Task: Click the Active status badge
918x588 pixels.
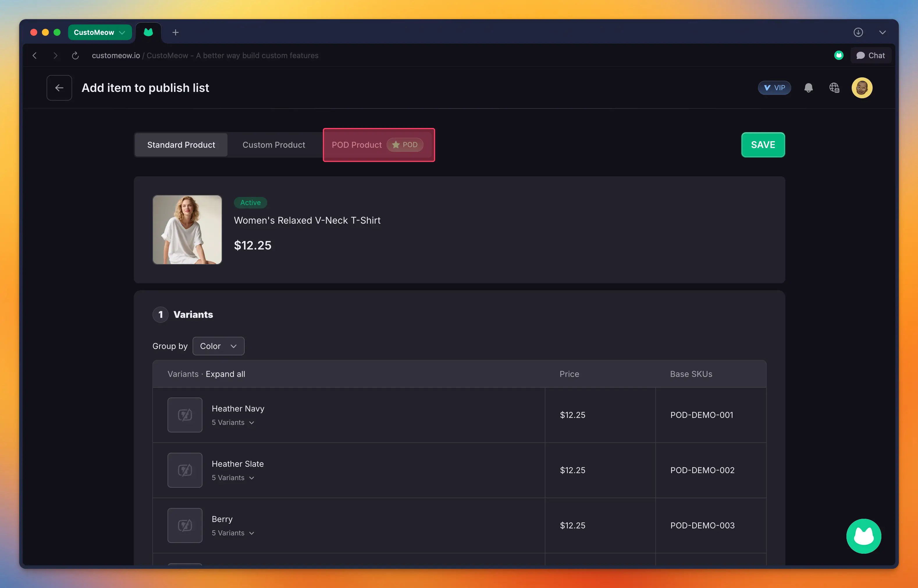Action: pyautogui.click(x=250, y=203)
